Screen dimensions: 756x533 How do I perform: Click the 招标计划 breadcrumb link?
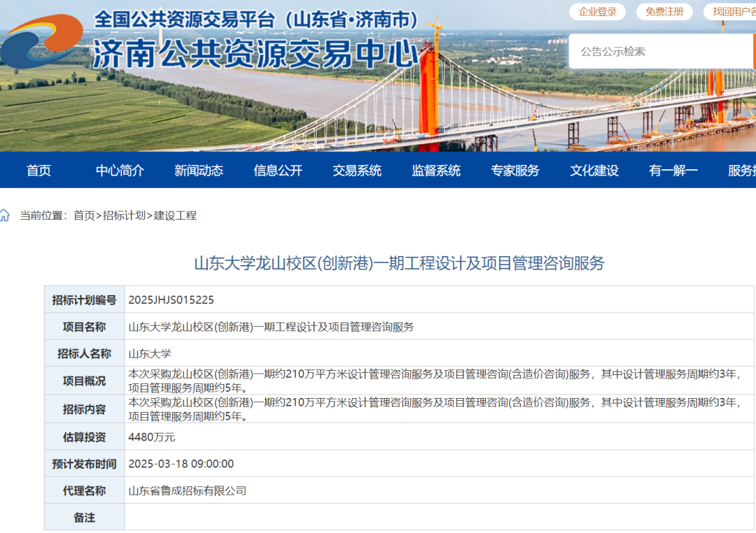pos(124,215)
